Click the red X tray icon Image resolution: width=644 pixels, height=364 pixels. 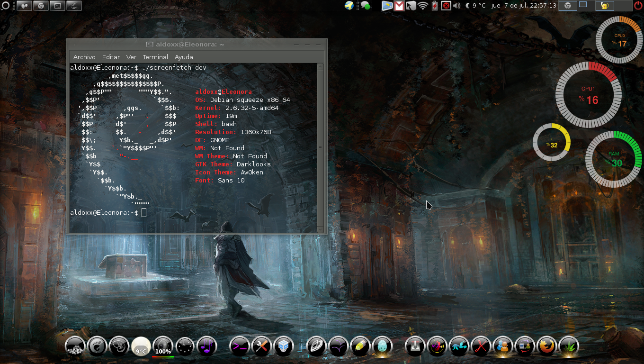(x=446, y=6)
